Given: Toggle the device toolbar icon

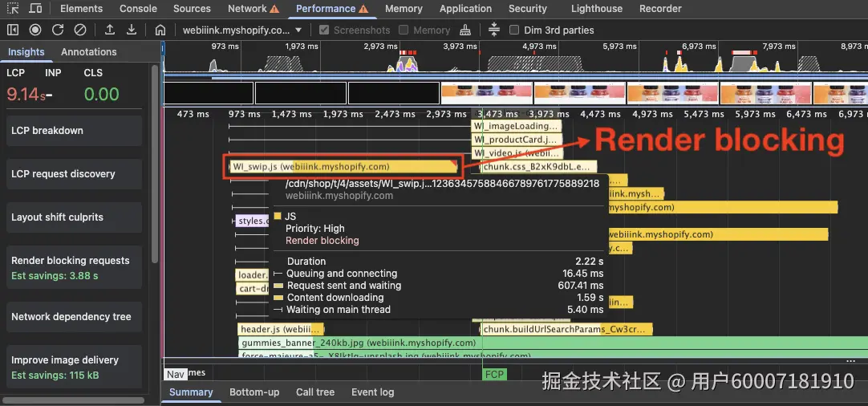Looking at the screenshot, I should [x=34, y=8].
